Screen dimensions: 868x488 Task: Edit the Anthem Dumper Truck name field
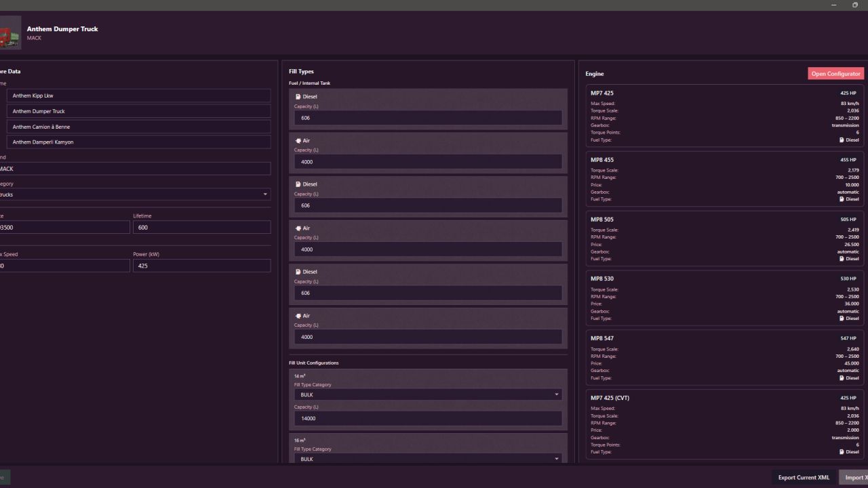click(138, 111)
